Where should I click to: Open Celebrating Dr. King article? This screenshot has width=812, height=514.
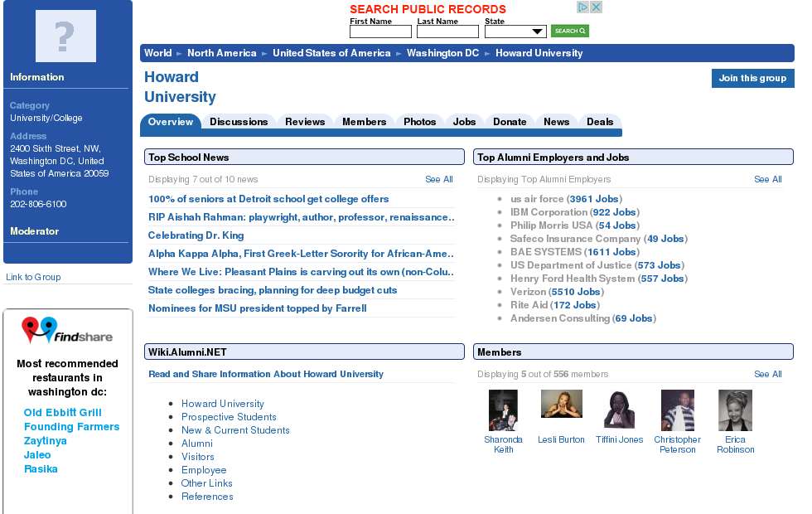click(196, 235)
